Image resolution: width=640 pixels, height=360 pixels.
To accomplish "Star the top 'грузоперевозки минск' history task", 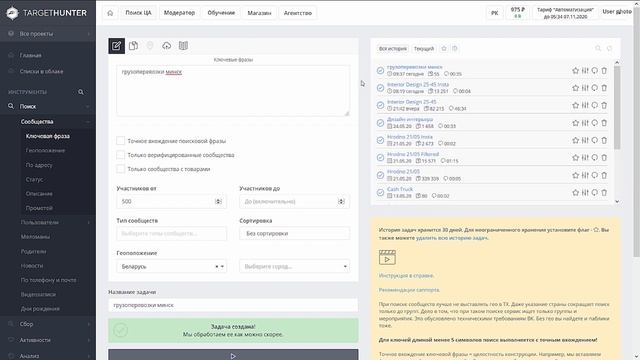I will (x=576, y=71).
